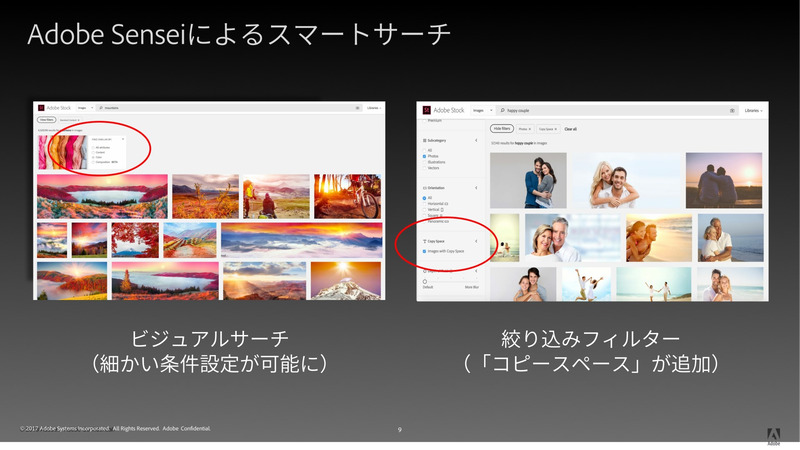Viewport: 800px width, 450px height.
Task: Select Color in Find Similar popup
Action: [x=93, y=157]
